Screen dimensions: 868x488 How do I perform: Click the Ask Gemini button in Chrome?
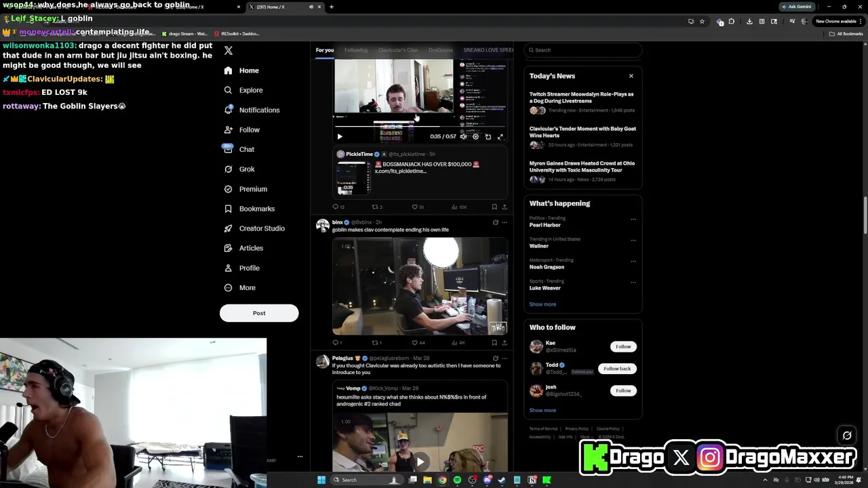tap(797, 7)
